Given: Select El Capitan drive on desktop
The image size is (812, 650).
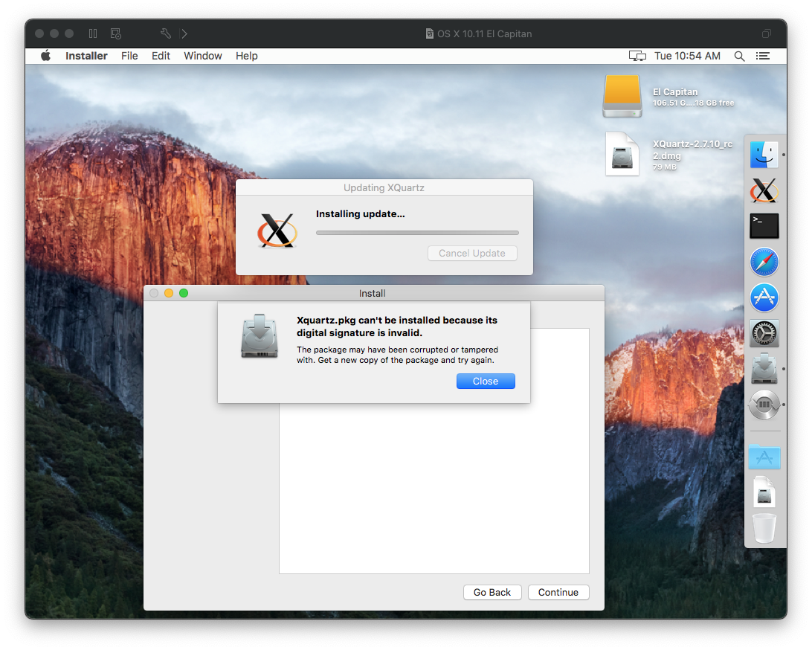Looking at the screenshot, I should [622, 97].
